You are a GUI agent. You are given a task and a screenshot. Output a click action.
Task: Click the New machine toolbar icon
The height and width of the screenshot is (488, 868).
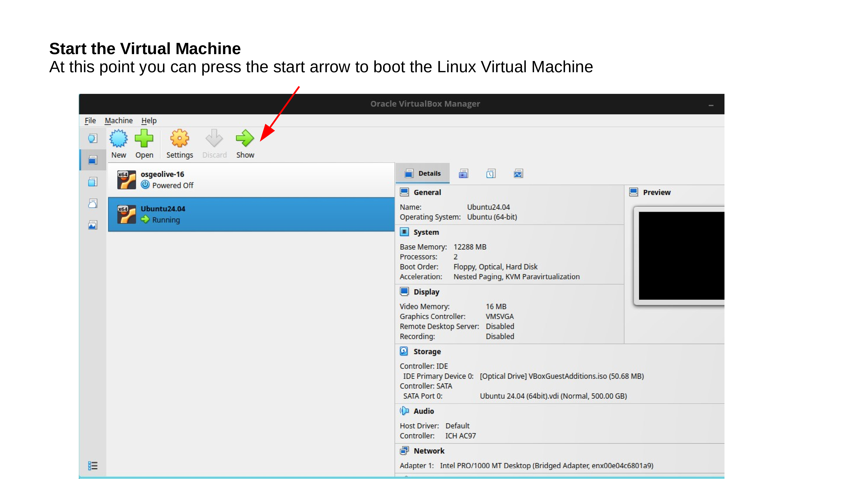[119, 138]
